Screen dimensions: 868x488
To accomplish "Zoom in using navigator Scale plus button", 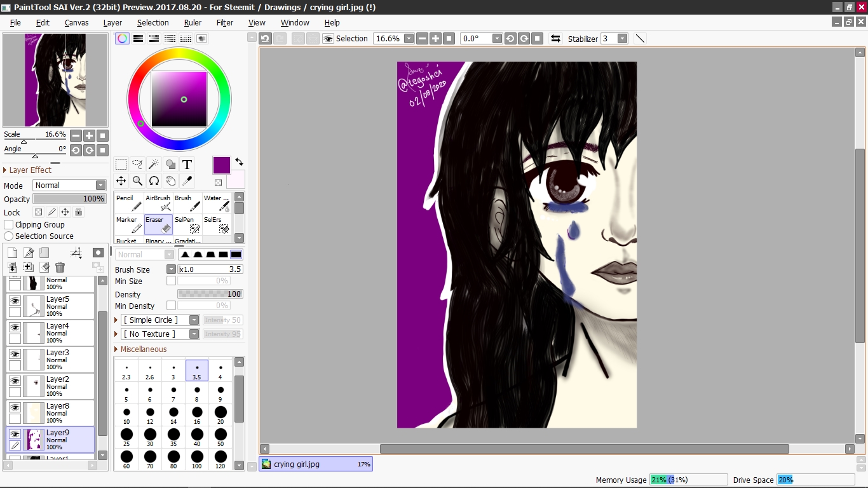I will point(90,135).
